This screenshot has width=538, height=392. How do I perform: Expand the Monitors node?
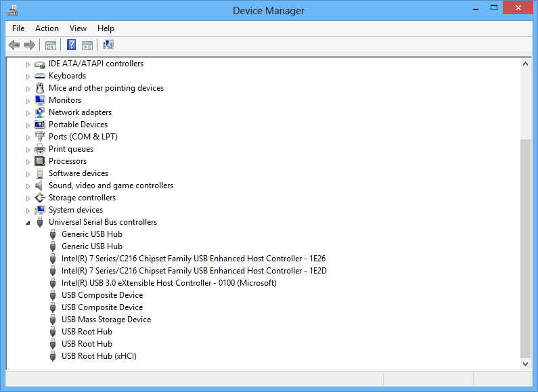28,101
